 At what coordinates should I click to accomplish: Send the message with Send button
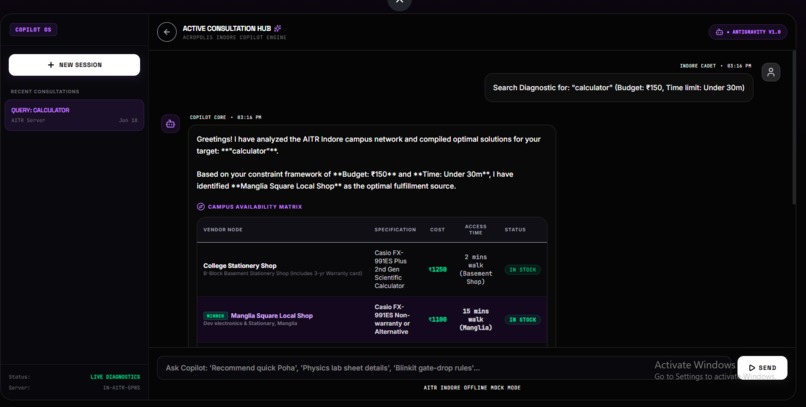(762, 367)
